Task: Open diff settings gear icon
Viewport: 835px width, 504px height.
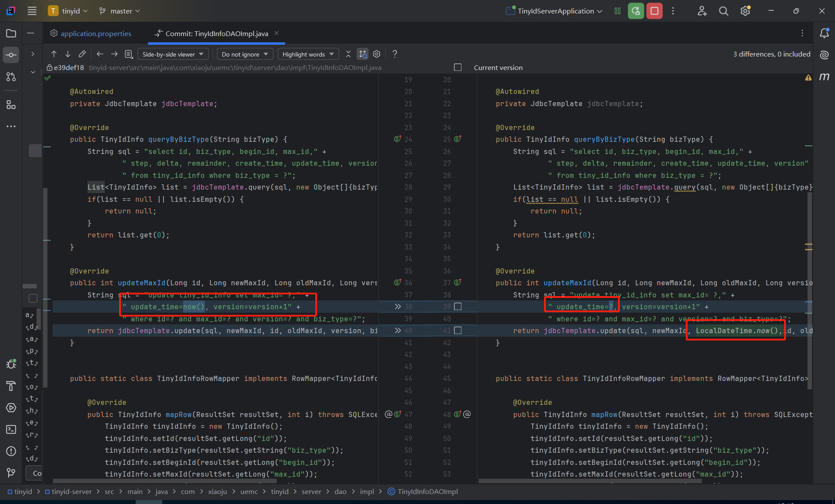Action: [x=377, y=54]
